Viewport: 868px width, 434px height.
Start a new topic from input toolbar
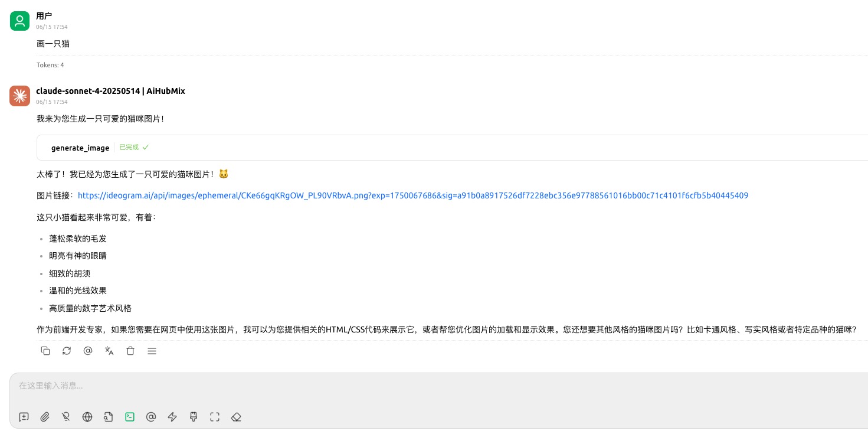click(24, 417)
